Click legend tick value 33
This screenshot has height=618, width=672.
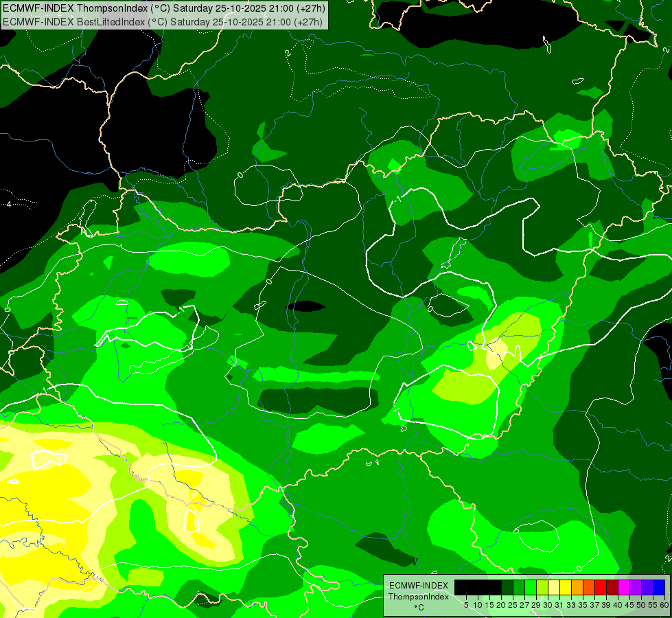coord(572,605)
